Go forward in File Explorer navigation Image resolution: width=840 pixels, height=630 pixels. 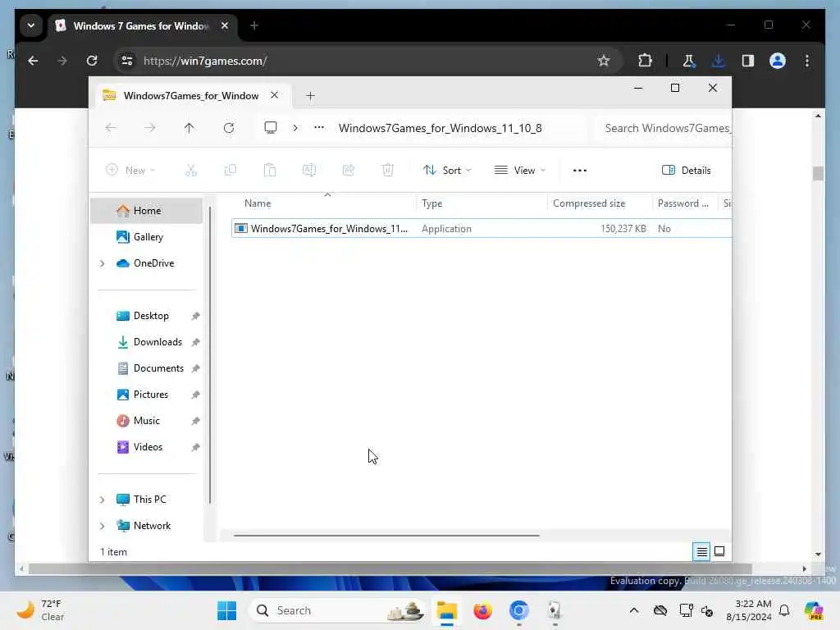[150, 128]
